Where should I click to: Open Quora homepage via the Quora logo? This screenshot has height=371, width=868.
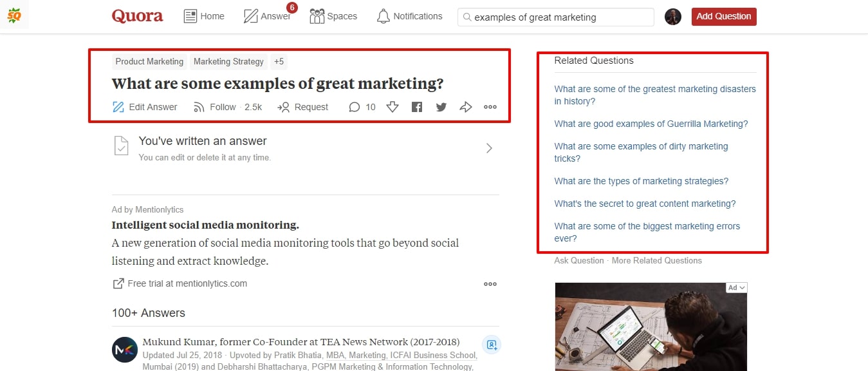pyautogui.click(x=137, y=16)
